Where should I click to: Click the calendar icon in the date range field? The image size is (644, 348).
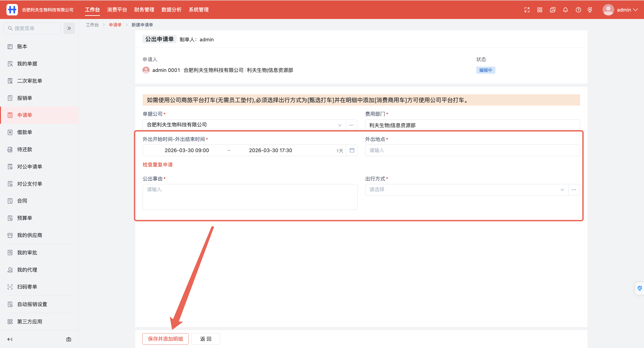tap(352, 150)
